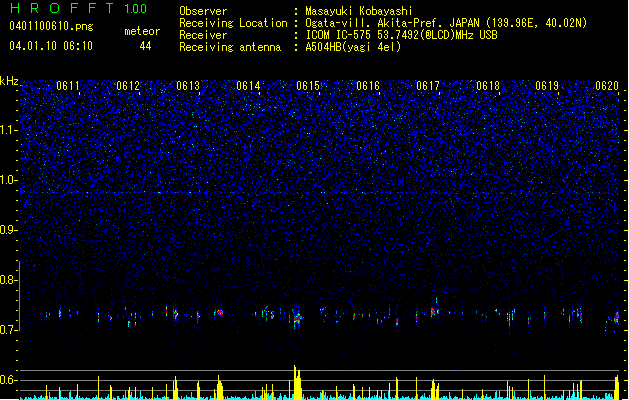This screenshot has height=400, width=629.
Task: Click the 0.6 frequency axis label
Action: [8, 380]
